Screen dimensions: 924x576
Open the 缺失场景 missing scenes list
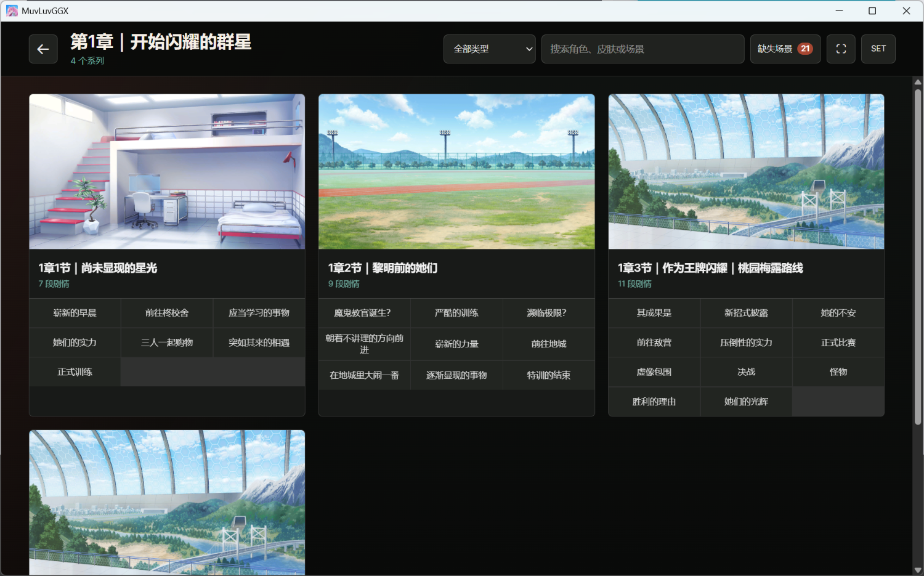tap(785, 49)
